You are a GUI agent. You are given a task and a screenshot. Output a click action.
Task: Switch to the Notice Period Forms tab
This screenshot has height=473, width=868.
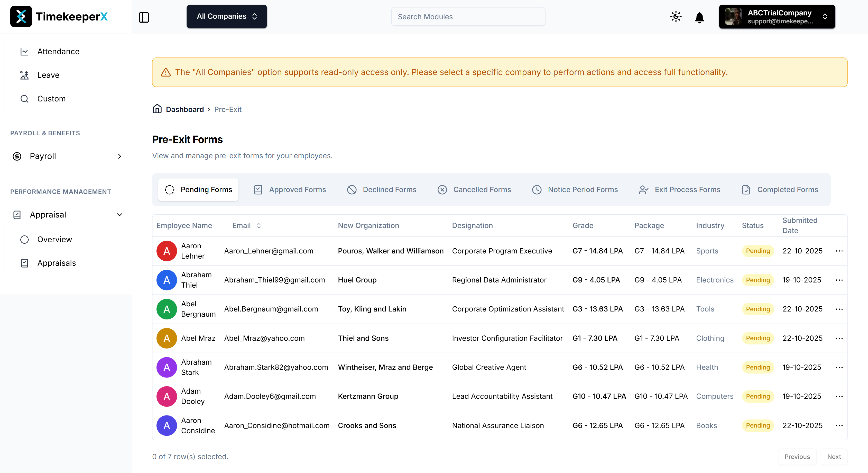(x=575, y=190)
